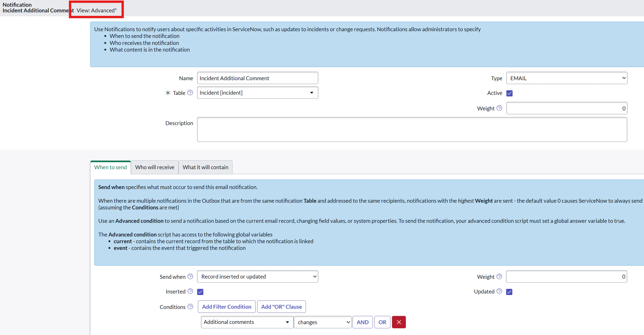
Task: Open help icon beside Table label
Action: (x=190, y=93)
